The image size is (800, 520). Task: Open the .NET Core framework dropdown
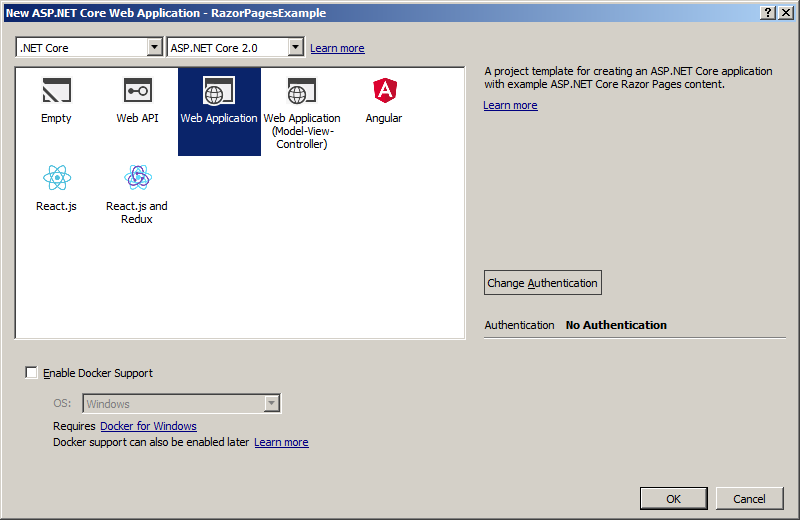tap(154, 47)
